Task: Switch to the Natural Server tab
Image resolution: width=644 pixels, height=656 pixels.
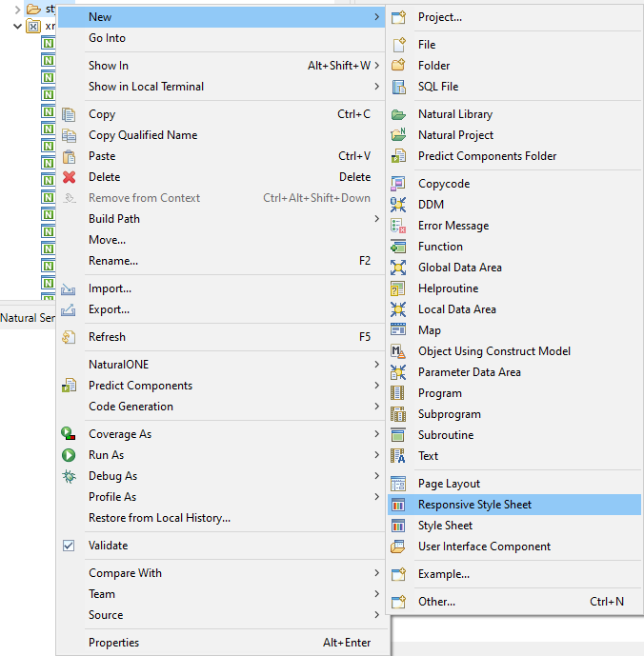Action: (29, 318)
